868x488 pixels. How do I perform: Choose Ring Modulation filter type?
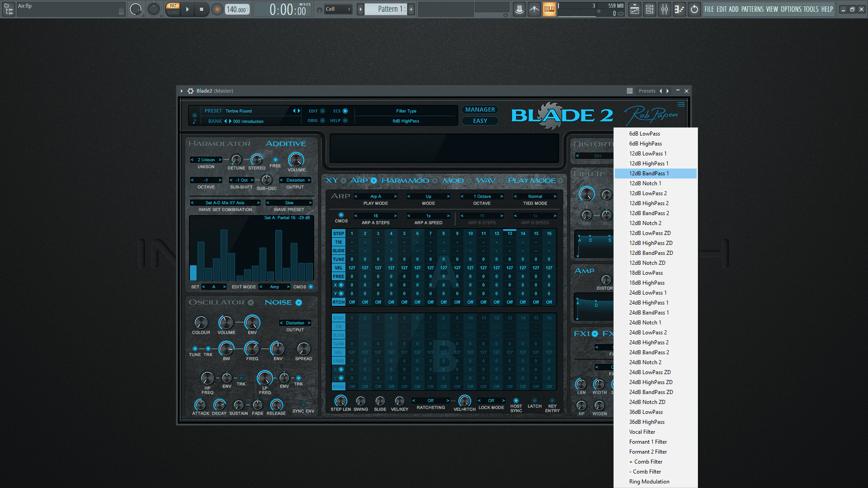[656, 482]
